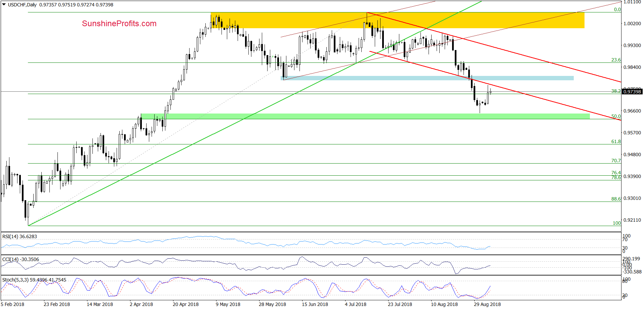Select the 23.6 Fibonacci level label
The height and width of the screenshot is (309, 644).
click(616, 60)
